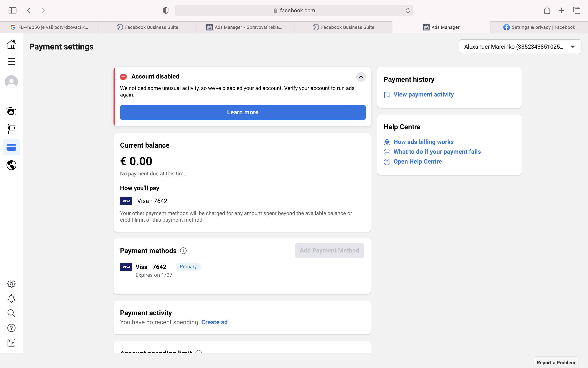Click the Primary badge on Visa 7642
Viewport: 588px width, 368px height.
(x=188, y=267)
